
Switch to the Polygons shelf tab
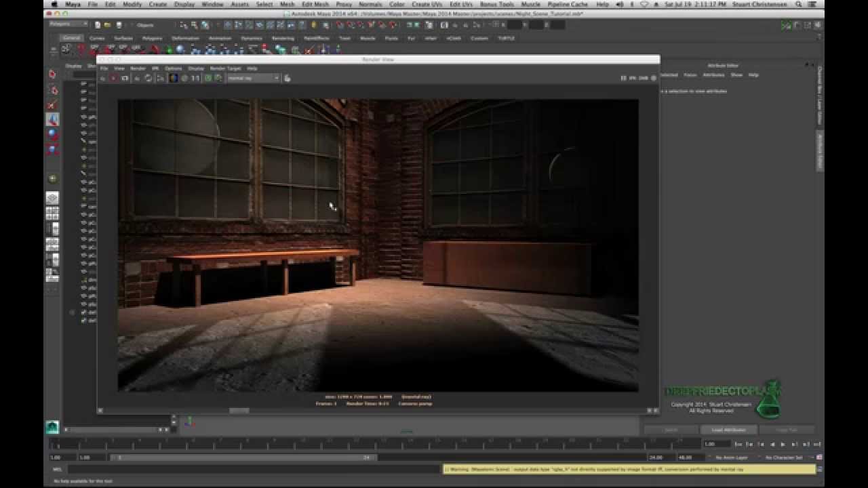point(153,38)
